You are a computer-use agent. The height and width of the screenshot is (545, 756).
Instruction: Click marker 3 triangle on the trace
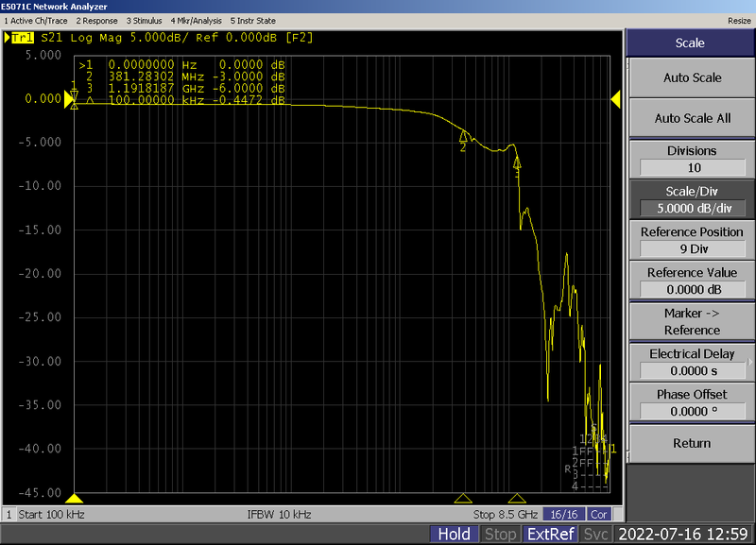pos(517,162)
